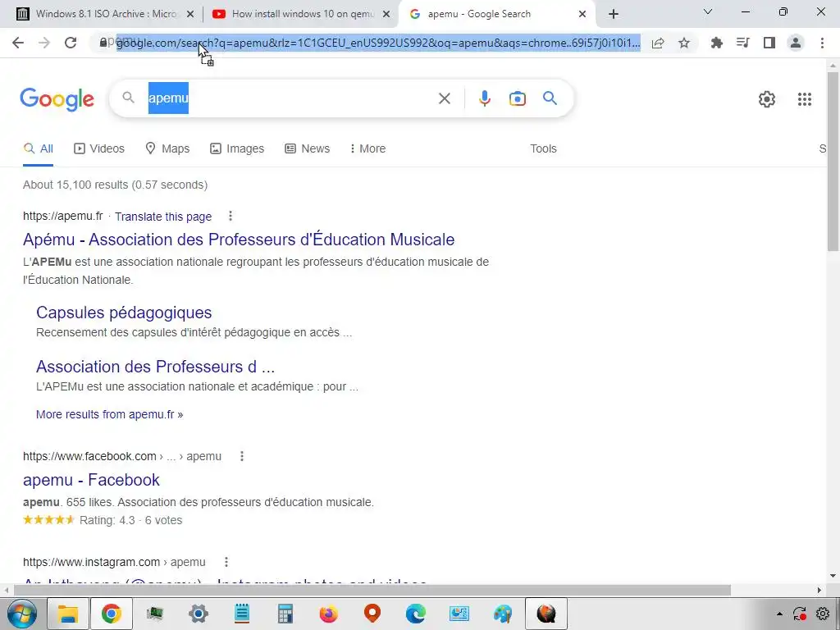This screenshot has width=840, height=630.
Task: Open Google quick settings gear
Action: pos(767,99)
